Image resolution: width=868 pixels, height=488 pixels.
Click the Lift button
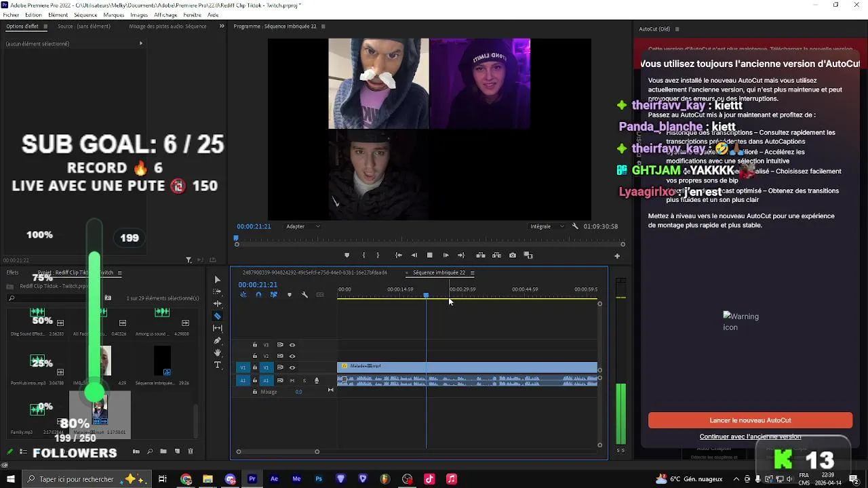coord(481,256)
